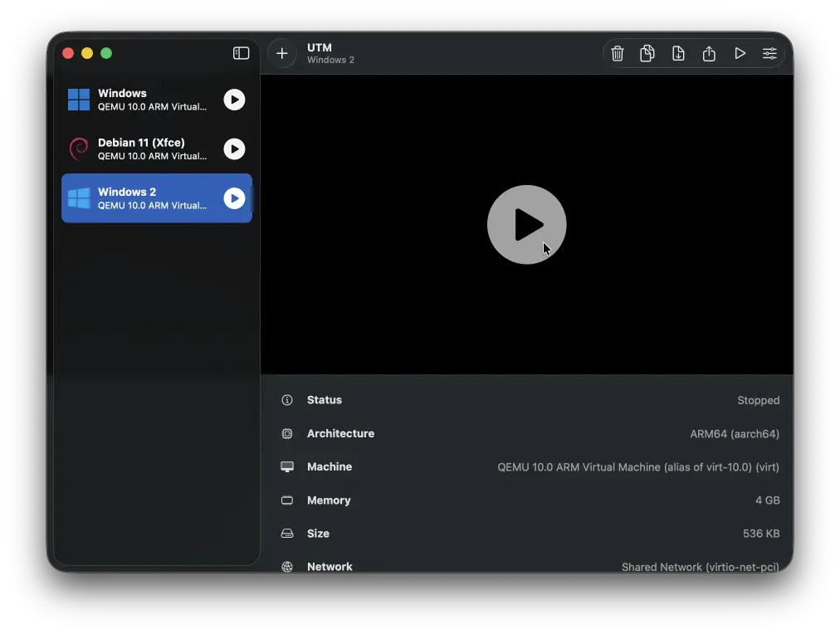The height and width of the screenshot is (634, 840).
Task: Click the Size disk drive icon
Action: click(x=287, y=534)
